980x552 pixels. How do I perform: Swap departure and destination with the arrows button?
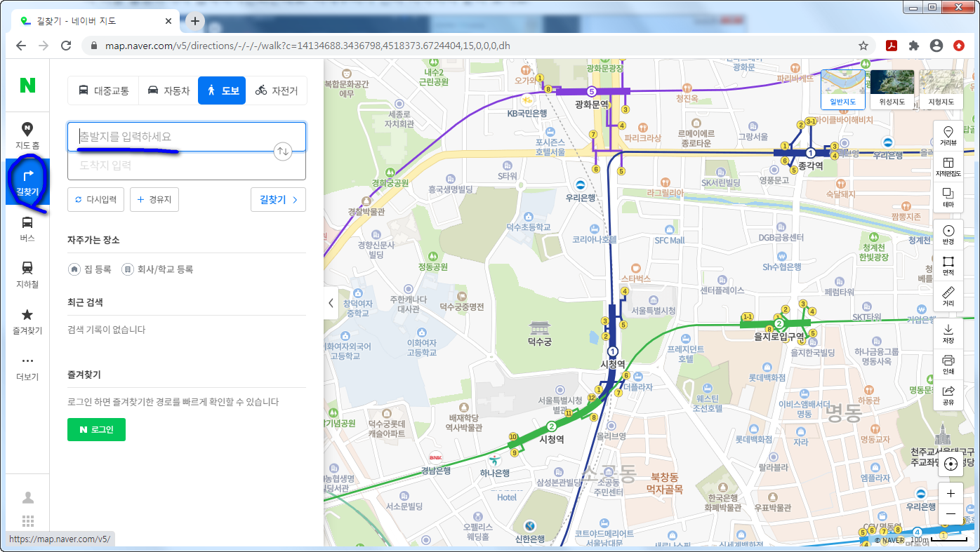(x=282, y=152)
